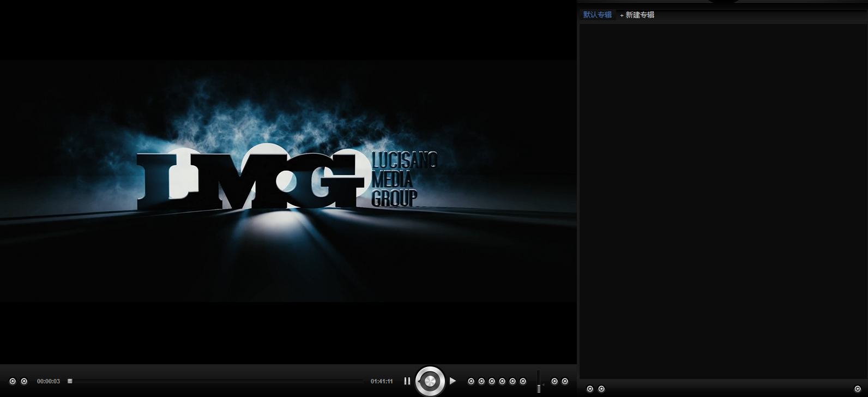The image size is (868, 397).
Task: Click the lone round button under playlist's right edge
Action: coord(858,389)
